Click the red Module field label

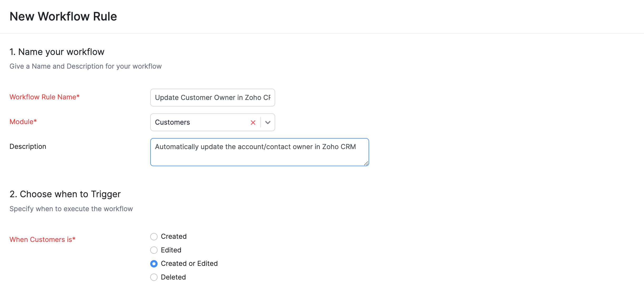coord(23,122)
